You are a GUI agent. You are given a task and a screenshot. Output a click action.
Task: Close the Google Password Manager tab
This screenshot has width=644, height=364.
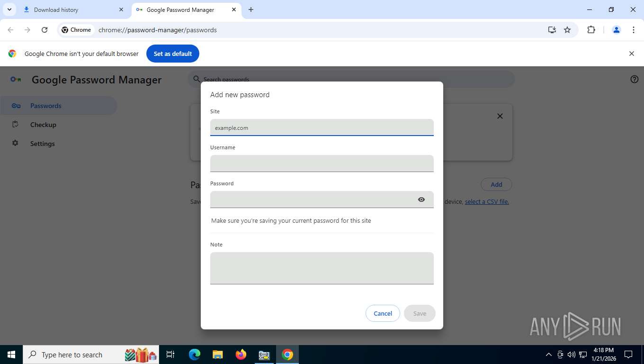pos(234,9)
